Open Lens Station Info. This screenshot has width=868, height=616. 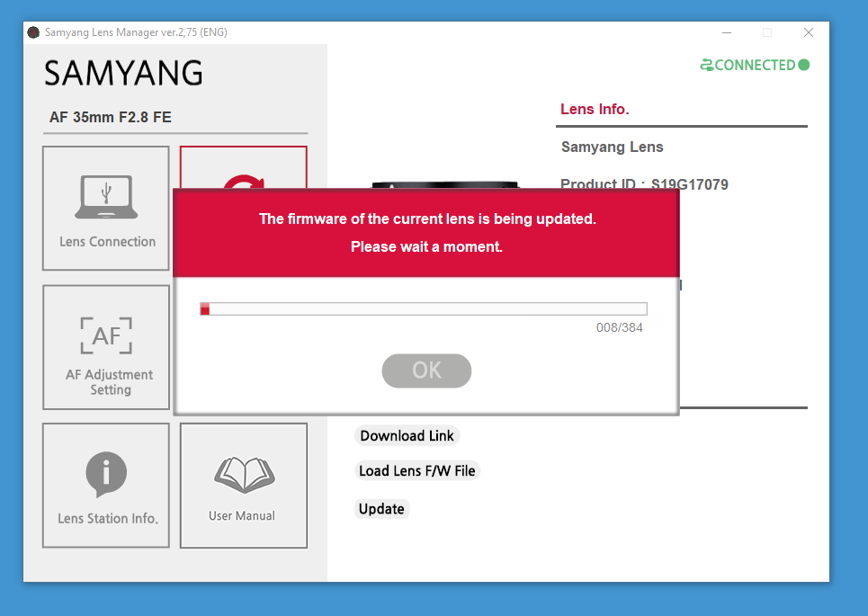click(x=106, y=486)
